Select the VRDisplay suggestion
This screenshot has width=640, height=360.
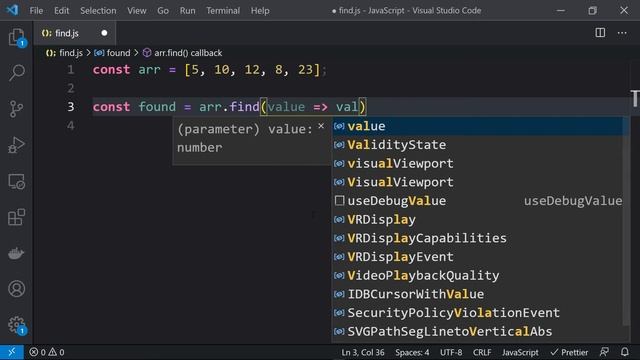click(478, 220)
